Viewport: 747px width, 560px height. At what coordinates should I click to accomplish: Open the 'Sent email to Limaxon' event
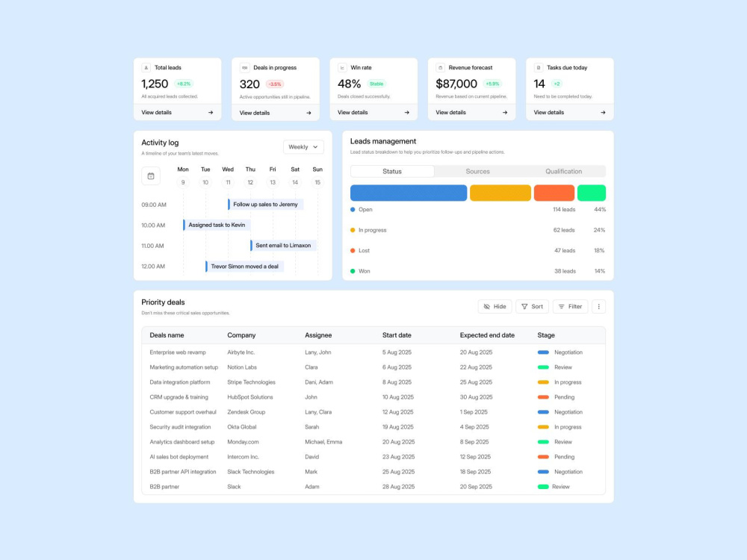tap(283, 245)
